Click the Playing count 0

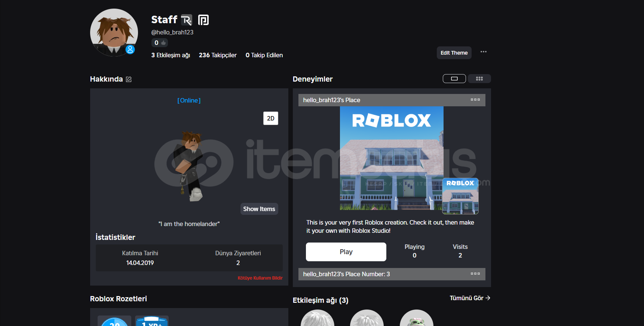click(414, 255)
